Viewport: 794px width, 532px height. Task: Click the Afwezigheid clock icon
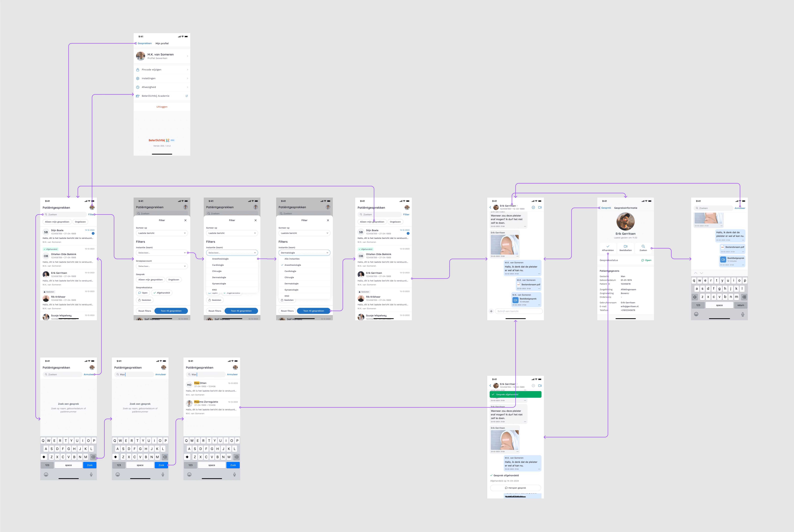coord(138,87)
